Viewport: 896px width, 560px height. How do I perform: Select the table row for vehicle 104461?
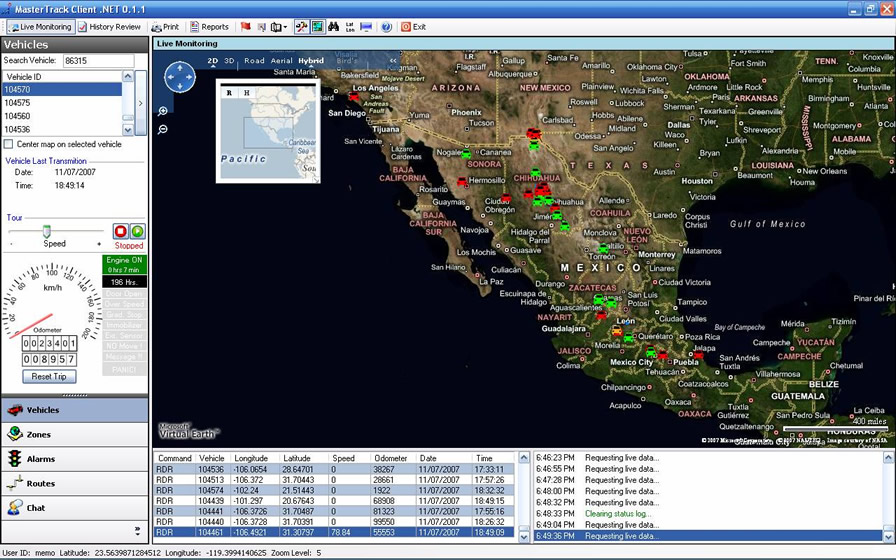[335, 532]
